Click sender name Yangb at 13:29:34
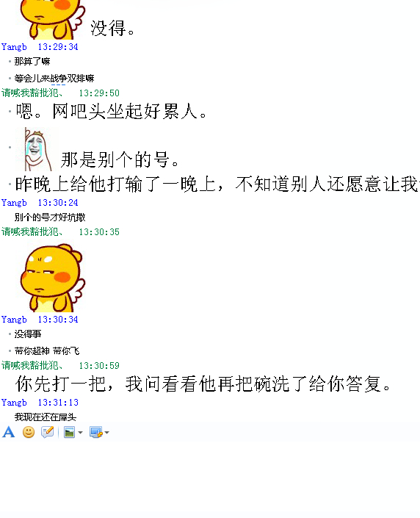Screen dimensions: 420x518 tap(14, 47)
